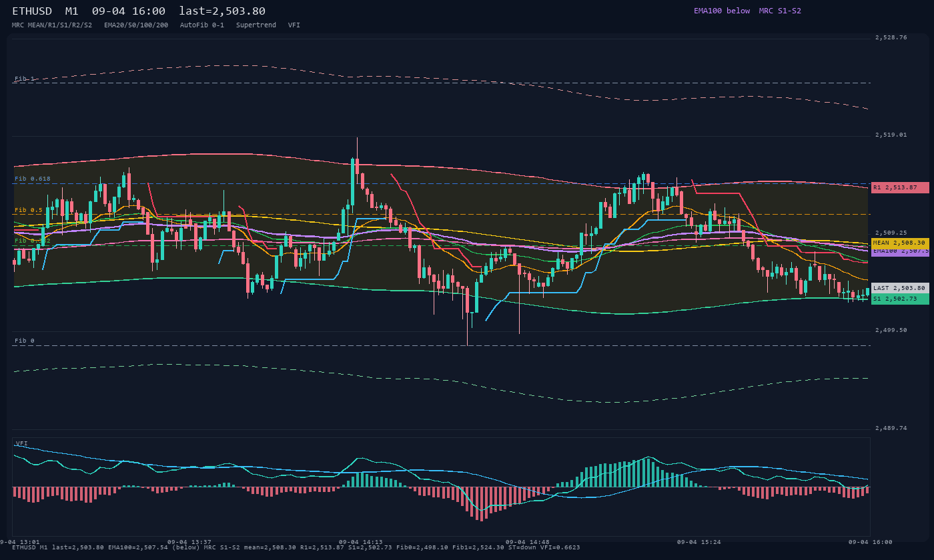The image size is (934, 560).
Task: Select the 'AutoFib 0-1' legend label
Action: point(202,25)
